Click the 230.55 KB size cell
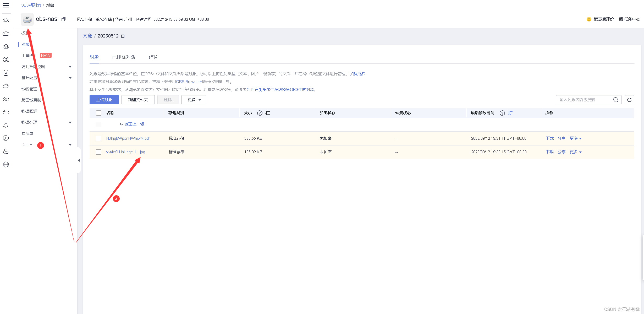This screenshot has width=644, height=314. click(x=253, y=138)
